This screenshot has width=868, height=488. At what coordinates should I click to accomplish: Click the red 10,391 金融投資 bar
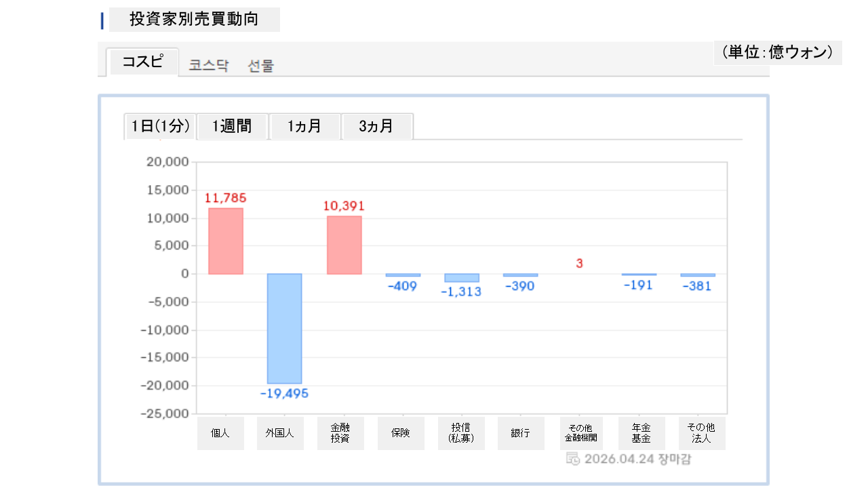pos(344,245)
